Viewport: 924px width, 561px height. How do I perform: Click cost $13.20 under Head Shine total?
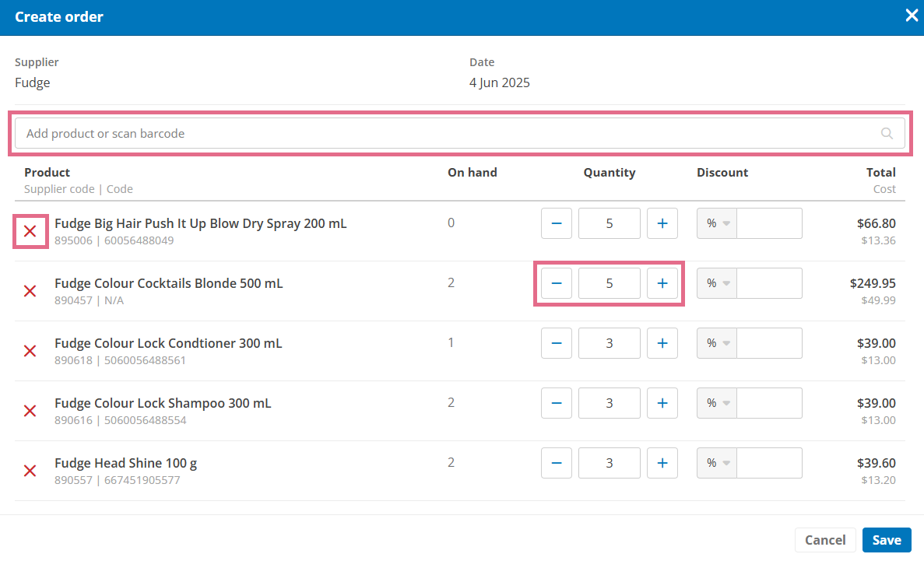(878, 480)
